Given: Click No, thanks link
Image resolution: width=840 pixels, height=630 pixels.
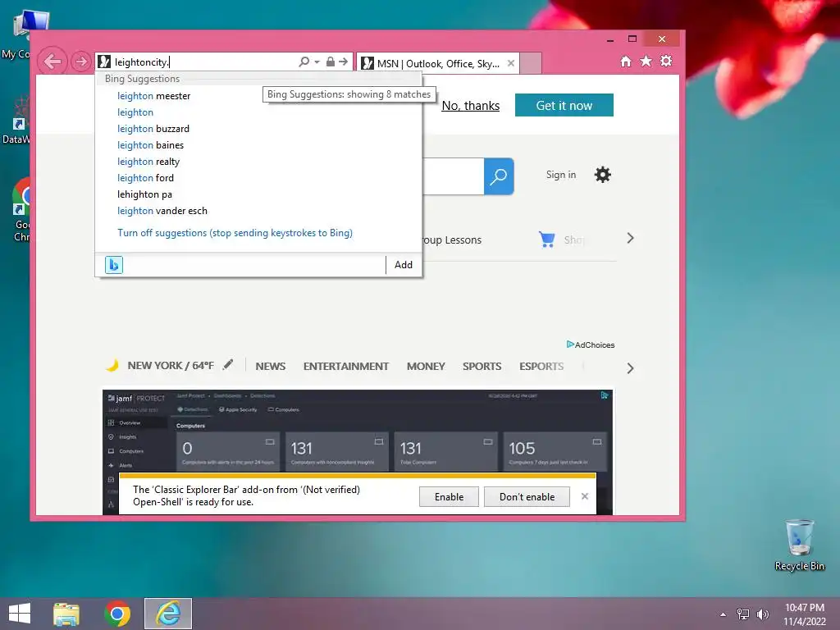Looking at the screenshot, I should coord(470,106).
